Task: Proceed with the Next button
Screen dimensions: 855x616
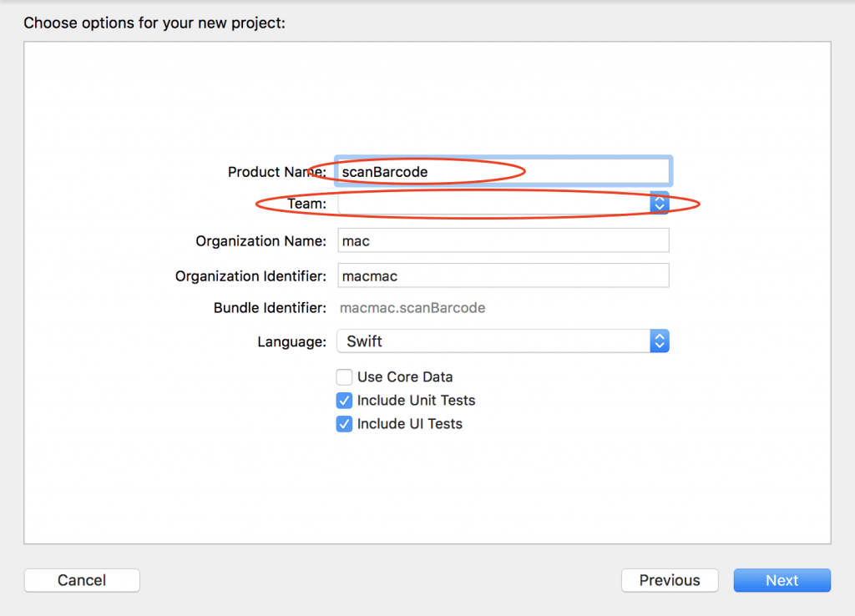Action: pos(782,580)
